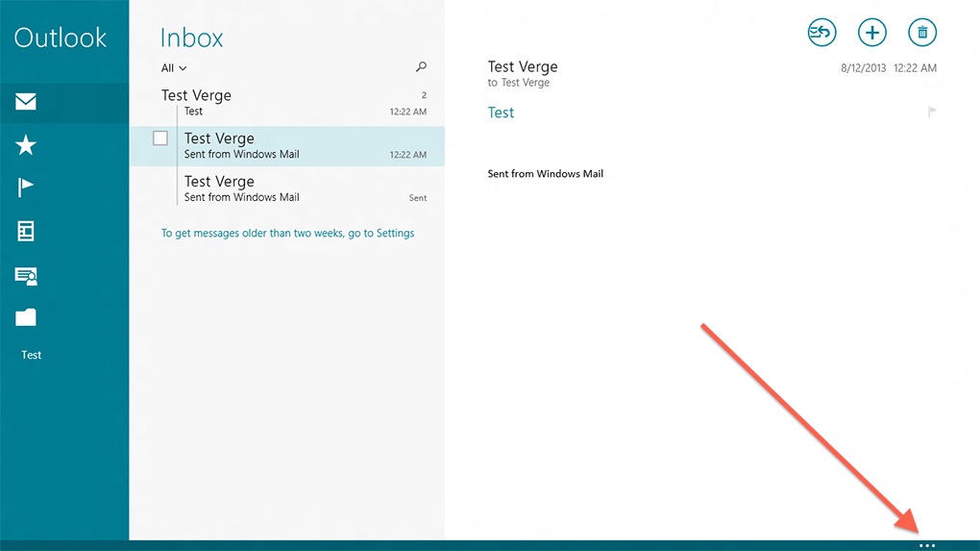Open the Inbox mail envelope icon in sidebar
The image size is (980, 551).
pos(26,101)
